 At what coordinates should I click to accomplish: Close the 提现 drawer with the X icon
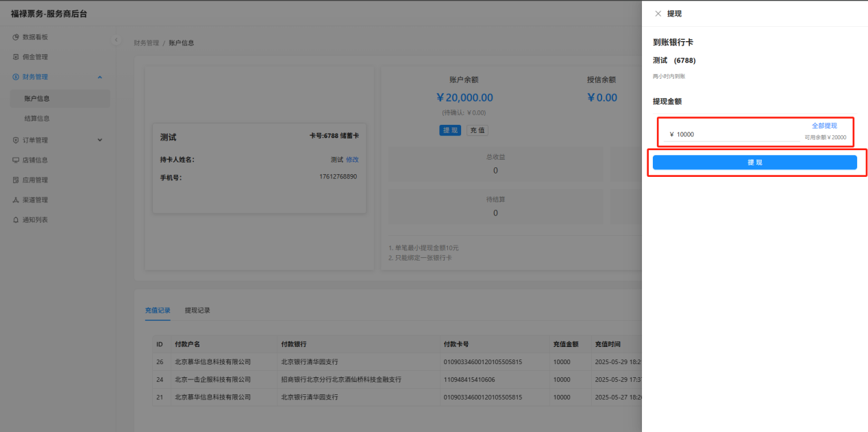(x=658, y=14)
